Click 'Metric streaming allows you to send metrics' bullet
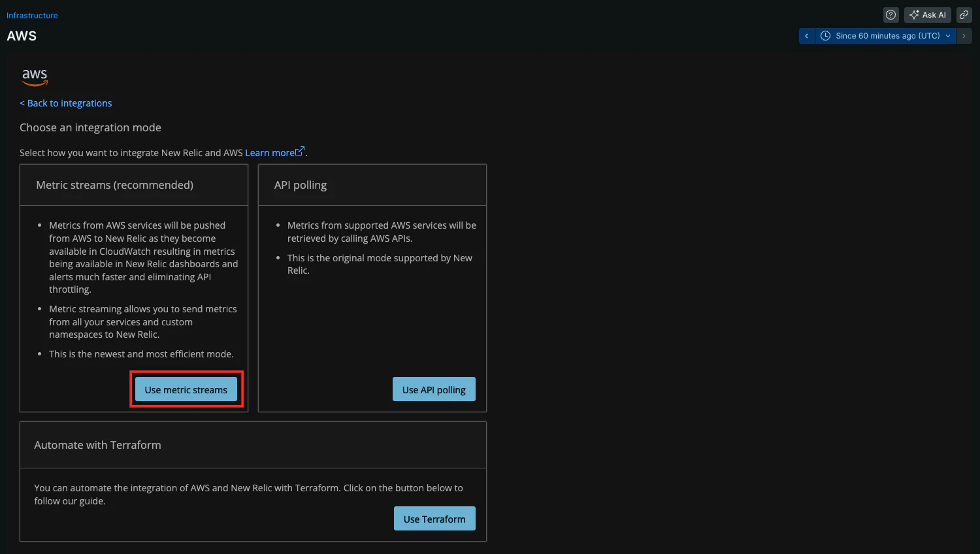The height and width of the screenshot is (554, 980). [x=143, y=321]
